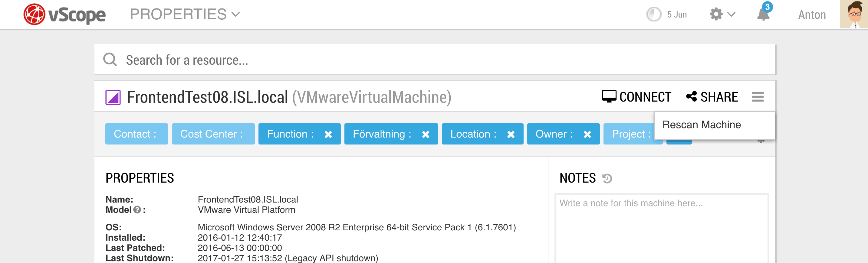Click the Location tag label

[473, 134]
